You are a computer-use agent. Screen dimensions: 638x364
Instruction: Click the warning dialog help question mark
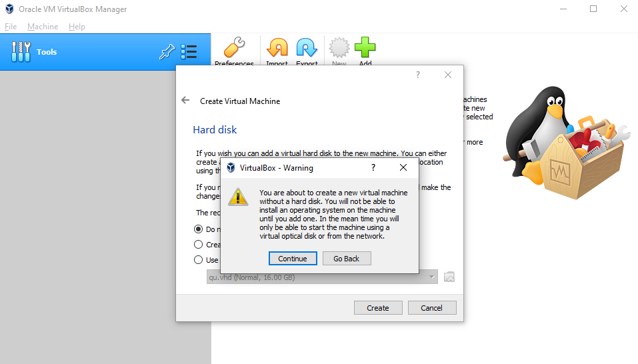[373, 167]
